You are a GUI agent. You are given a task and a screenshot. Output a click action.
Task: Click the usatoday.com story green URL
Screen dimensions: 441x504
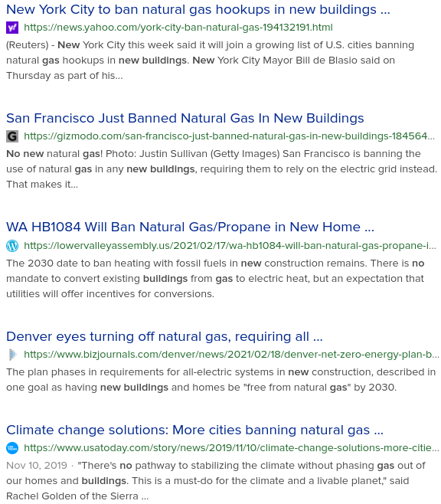231,448
